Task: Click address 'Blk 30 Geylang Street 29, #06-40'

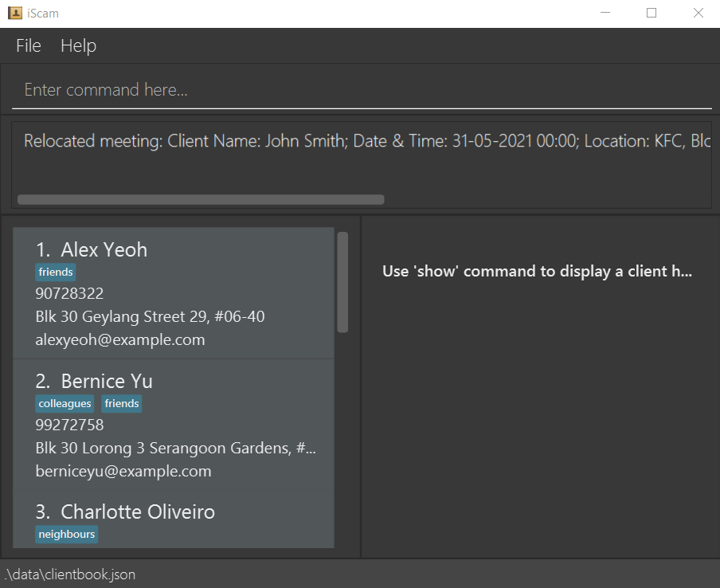Action: [x=151, y=316]
